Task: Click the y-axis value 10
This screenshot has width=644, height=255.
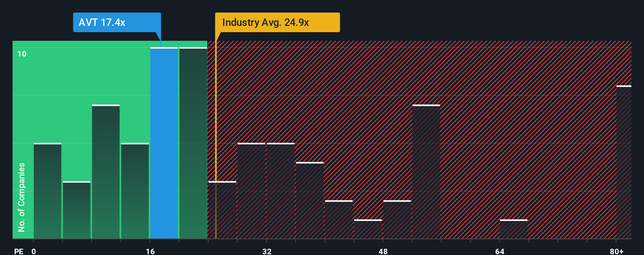Action: pyautogui.click(x=22, y=54)
